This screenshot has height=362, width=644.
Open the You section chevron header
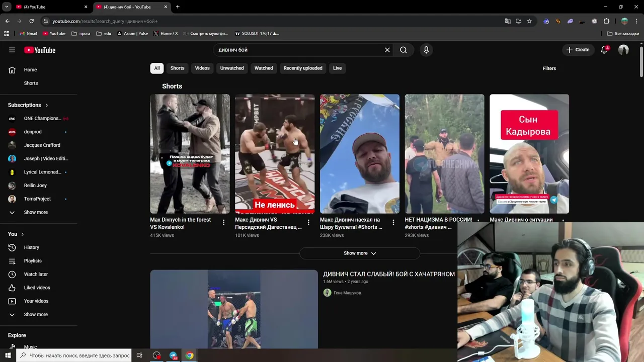coord(16,234)
